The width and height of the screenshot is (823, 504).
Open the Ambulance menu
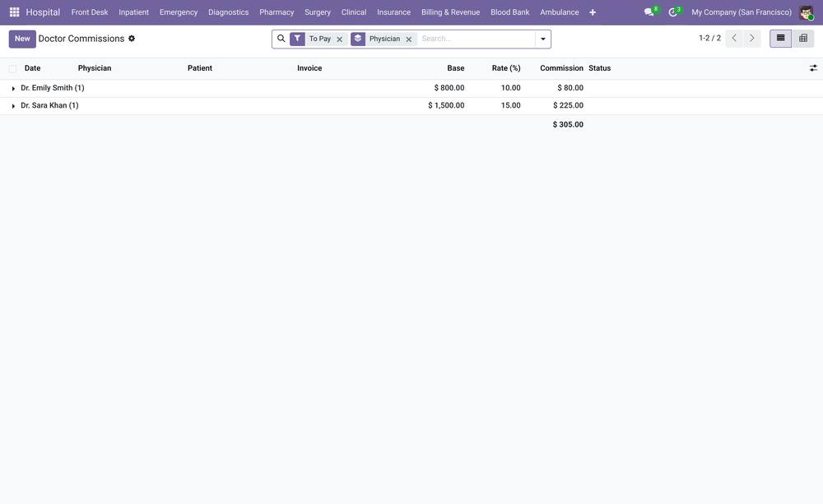tap(560, 12)
